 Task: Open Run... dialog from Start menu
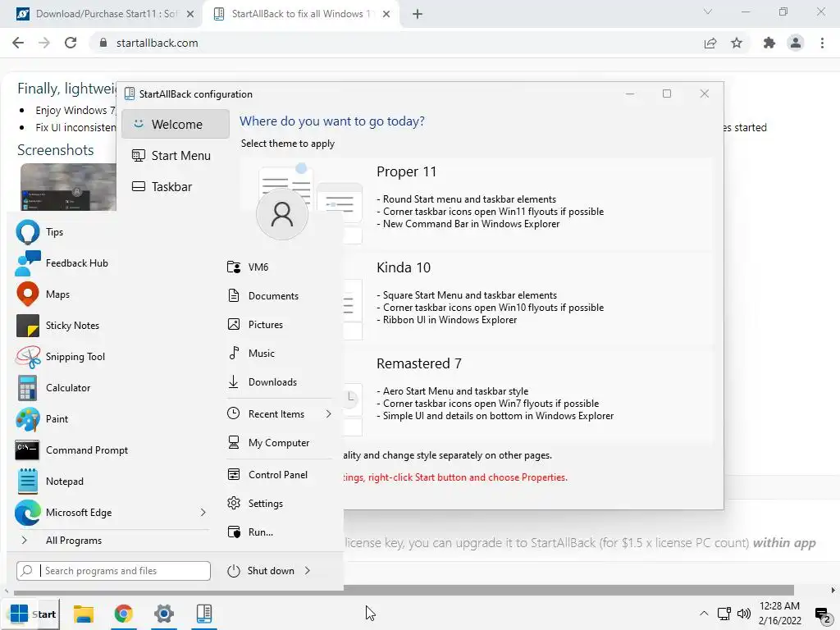coord(280,532)
